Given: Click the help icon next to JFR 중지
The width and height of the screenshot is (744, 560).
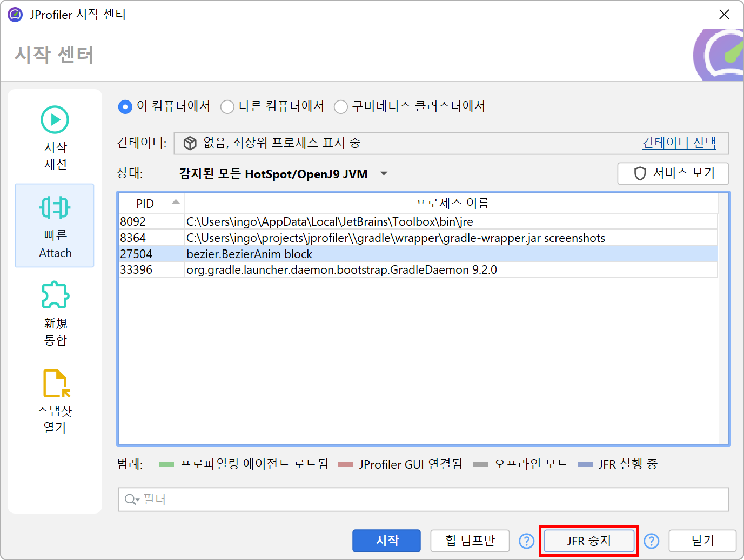Looking at the screenshot, I should point(652,541).
